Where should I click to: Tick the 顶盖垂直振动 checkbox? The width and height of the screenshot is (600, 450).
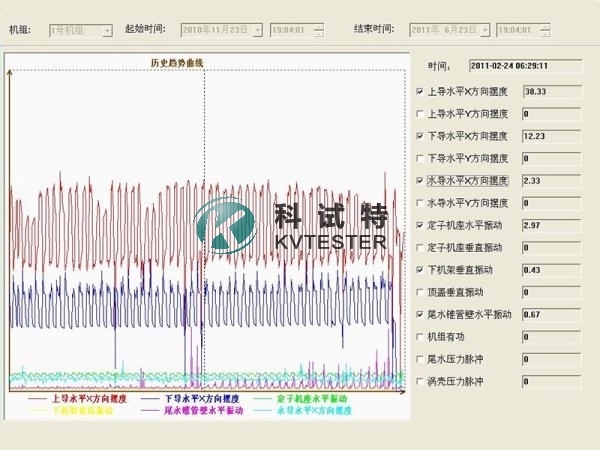420,291
